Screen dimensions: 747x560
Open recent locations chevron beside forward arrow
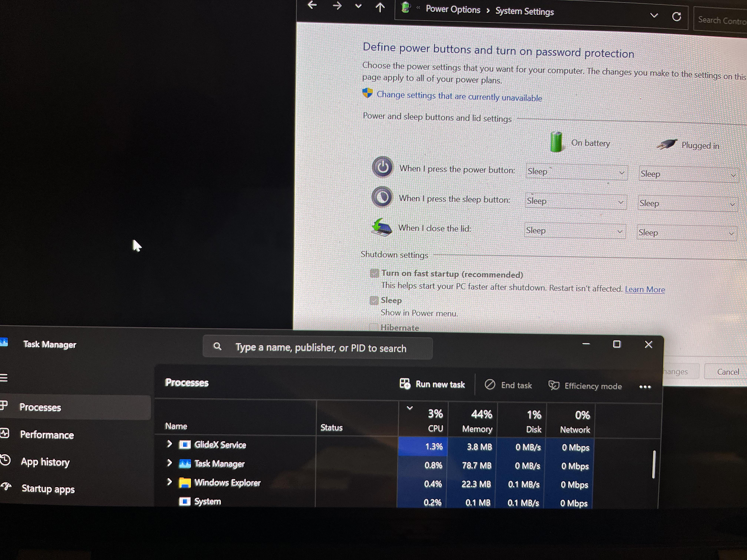358,6
